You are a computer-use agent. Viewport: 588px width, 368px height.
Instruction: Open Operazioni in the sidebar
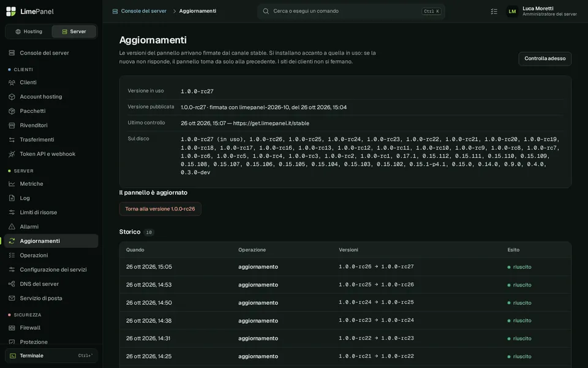(51, 255)
